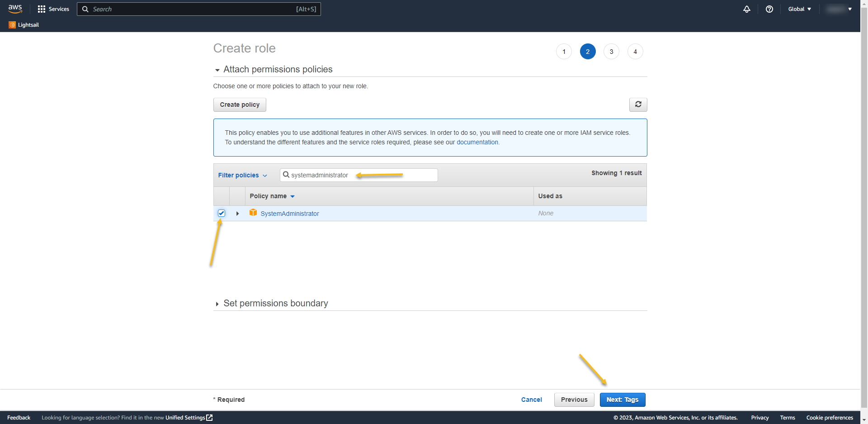Click the AWS logo home icon

click(x=15, y=9)
